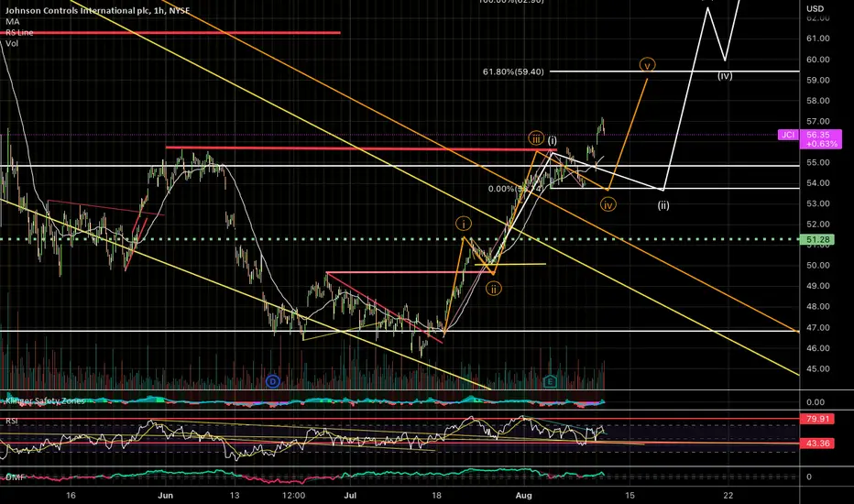Click the 47.00 price axis label

817,327
